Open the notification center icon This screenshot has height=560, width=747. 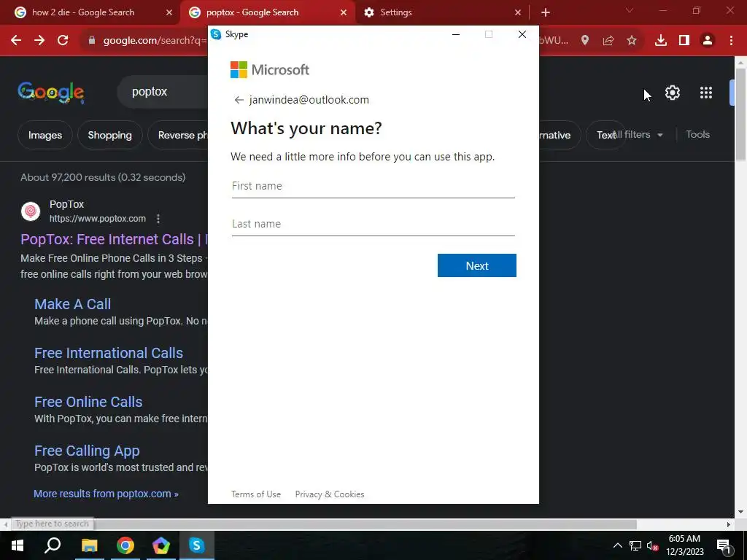tap(724, 545)
